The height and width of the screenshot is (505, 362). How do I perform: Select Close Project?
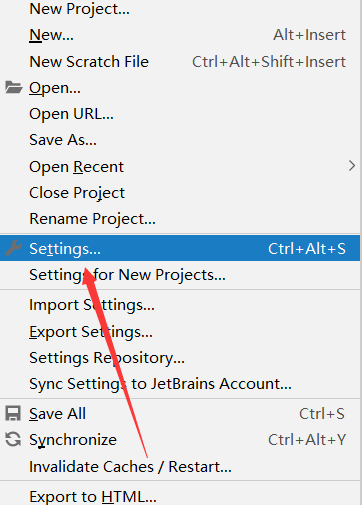click(180, 193)
